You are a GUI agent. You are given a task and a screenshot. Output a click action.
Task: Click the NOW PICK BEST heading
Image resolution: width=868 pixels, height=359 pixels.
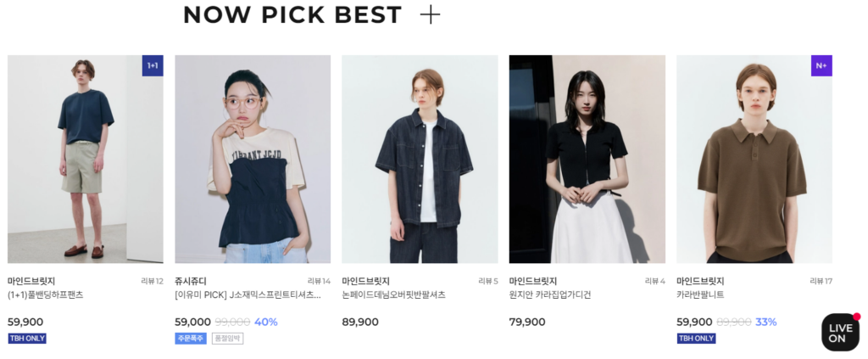click(x=292, y=15)
